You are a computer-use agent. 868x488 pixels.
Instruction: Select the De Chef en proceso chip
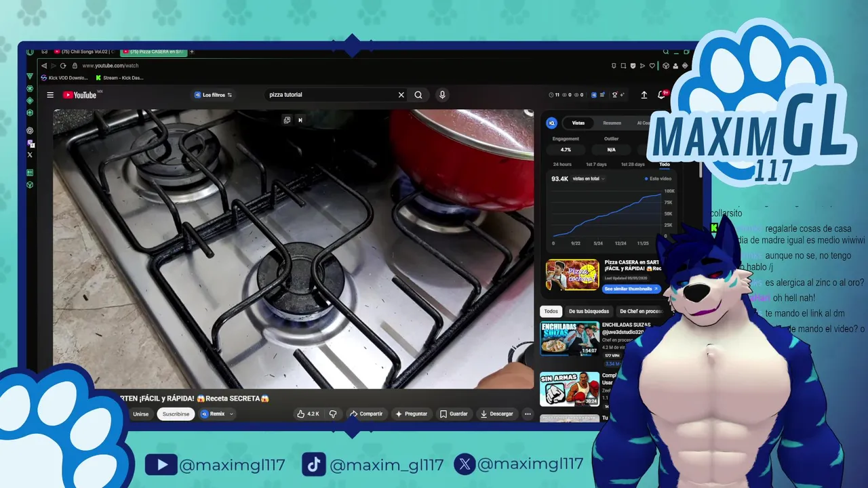pos(641,311)
